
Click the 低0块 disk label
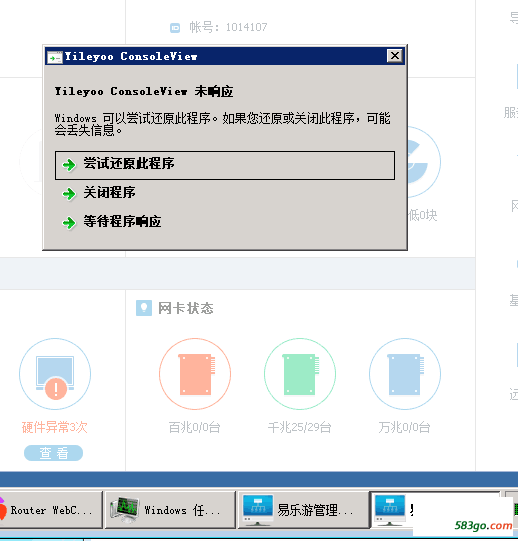pyautogui.click(x=422, y=216)
